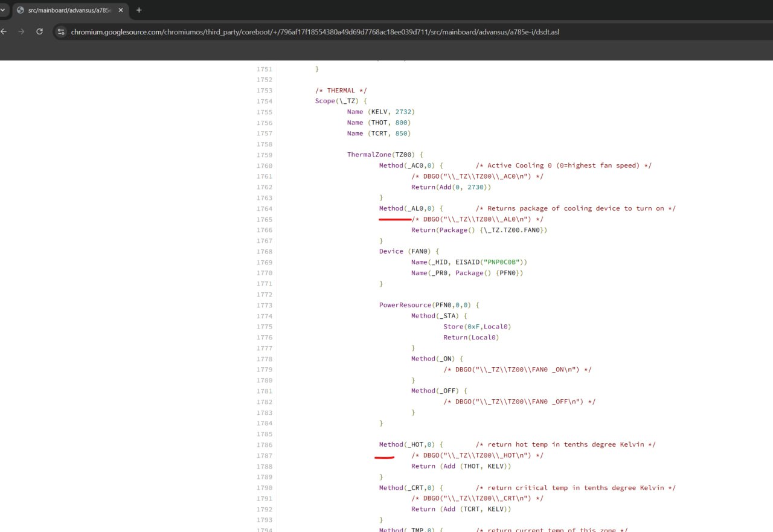The image size is (773, 532).
Task: Jump to line number 1773
Action: [x=264, y=305]
